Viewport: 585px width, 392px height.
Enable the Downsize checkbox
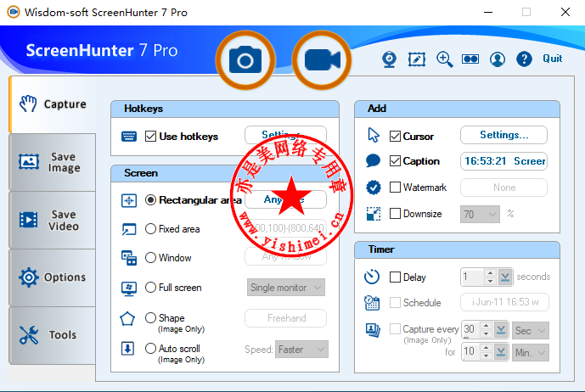[395, 213]
